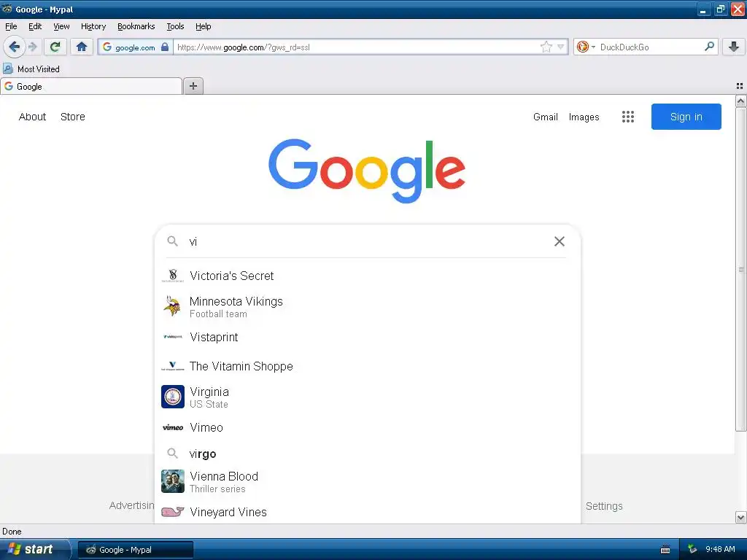
Task: Open the DuckDuckGo search engine selector
Action: [x=586, y=47]
